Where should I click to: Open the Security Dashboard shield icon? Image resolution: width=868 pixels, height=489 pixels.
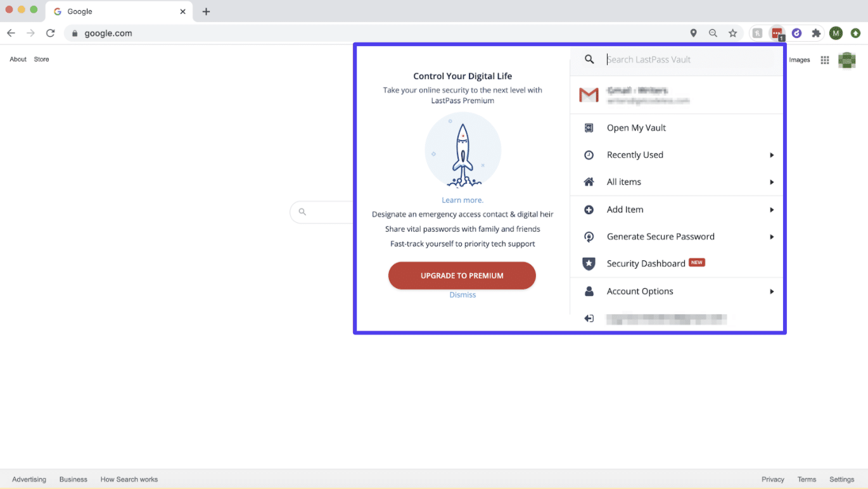tap(589, 264)
